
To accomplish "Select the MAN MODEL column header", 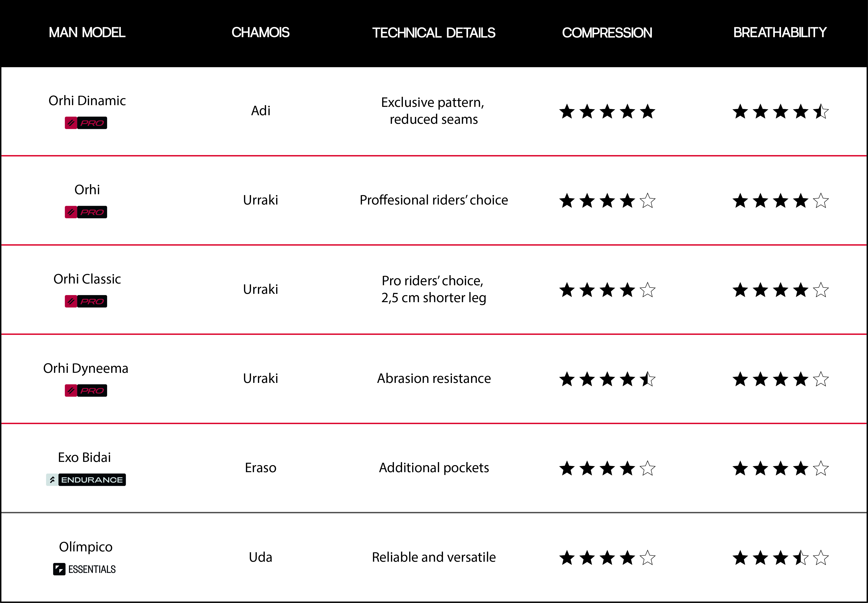I will pyautogui.click(x=87, y=33).
